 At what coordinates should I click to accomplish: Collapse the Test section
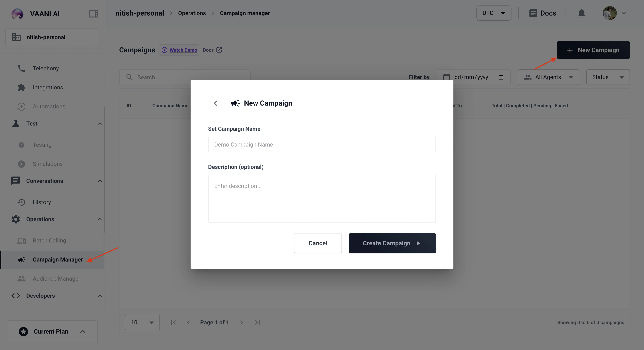pyautogui.click(x=100, y=124)
